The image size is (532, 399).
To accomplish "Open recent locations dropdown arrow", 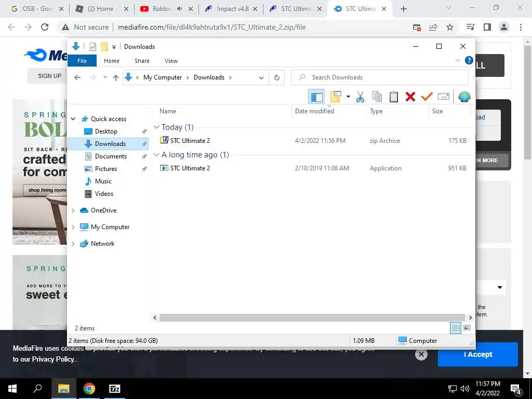I will (105, 77).
